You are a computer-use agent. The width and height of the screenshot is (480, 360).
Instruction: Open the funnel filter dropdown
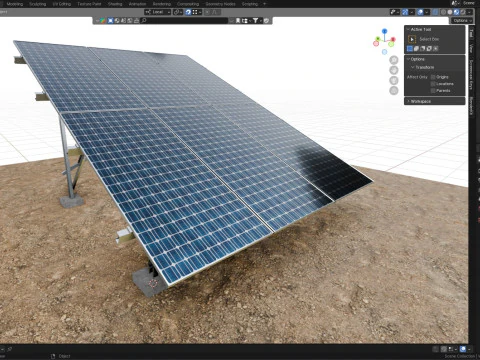click(x=257, y=21)
